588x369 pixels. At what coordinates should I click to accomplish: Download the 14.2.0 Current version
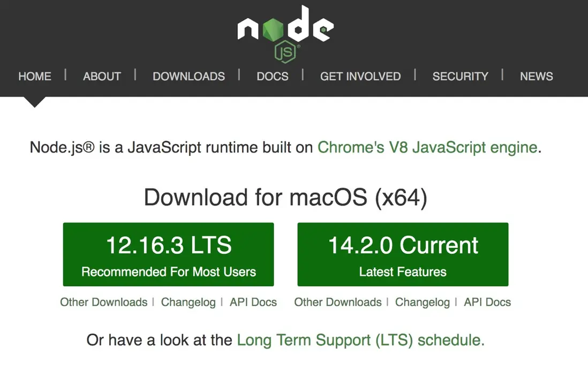pos(403,254)
